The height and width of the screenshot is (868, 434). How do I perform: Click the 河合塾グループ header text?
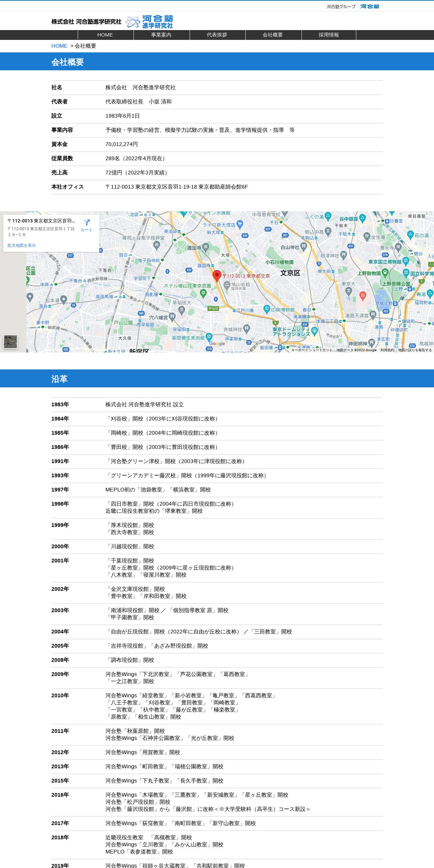click(x=341, y=7)
